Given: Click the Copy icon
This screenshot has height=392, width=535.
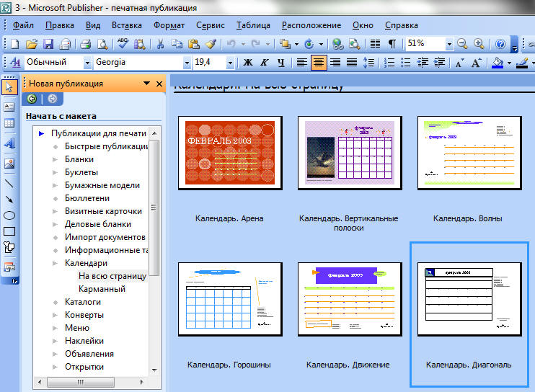Looking at the screenshot, I should point(177,44).
